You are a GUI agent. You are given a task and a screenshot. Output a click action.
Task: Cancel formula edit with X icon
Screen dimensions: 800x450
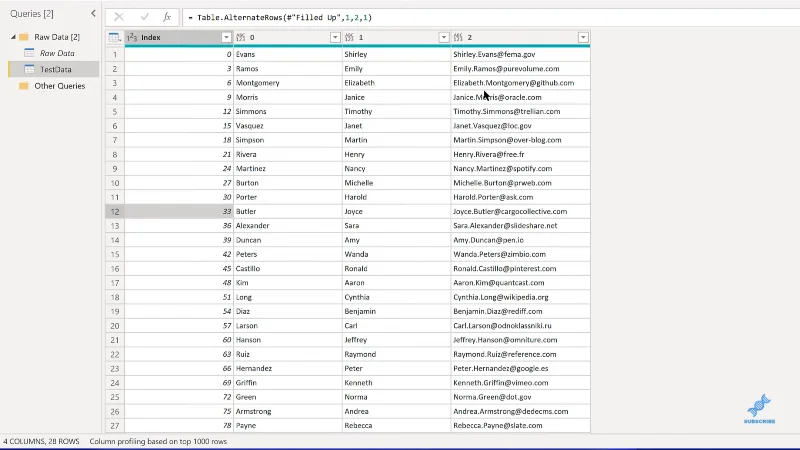(x=119, y=17)
